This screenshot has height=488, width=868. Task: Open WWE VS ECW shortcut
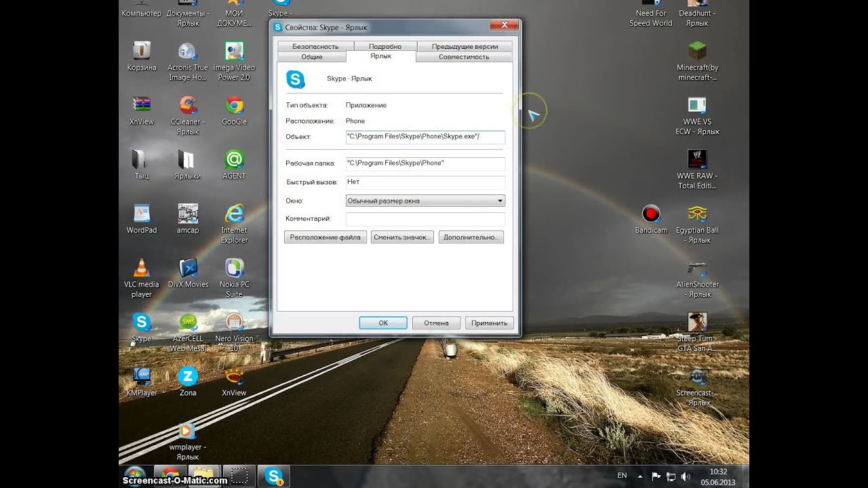[697, 116]
